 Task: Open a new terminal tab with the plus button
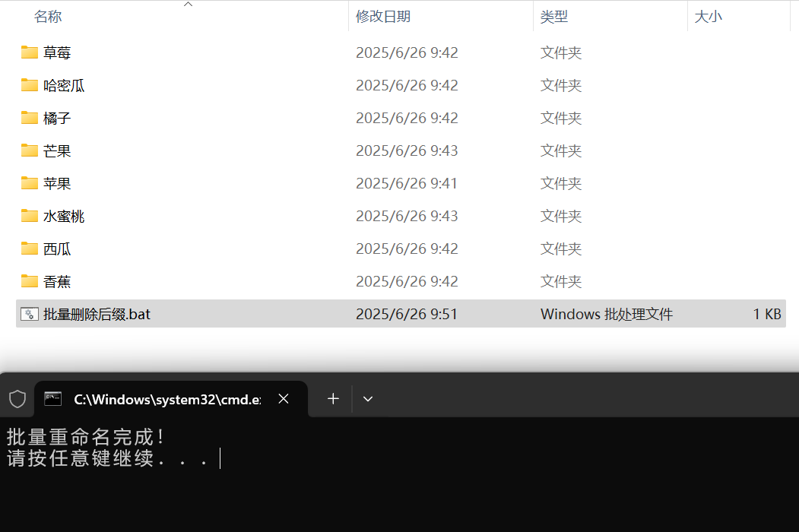[333, 399]
